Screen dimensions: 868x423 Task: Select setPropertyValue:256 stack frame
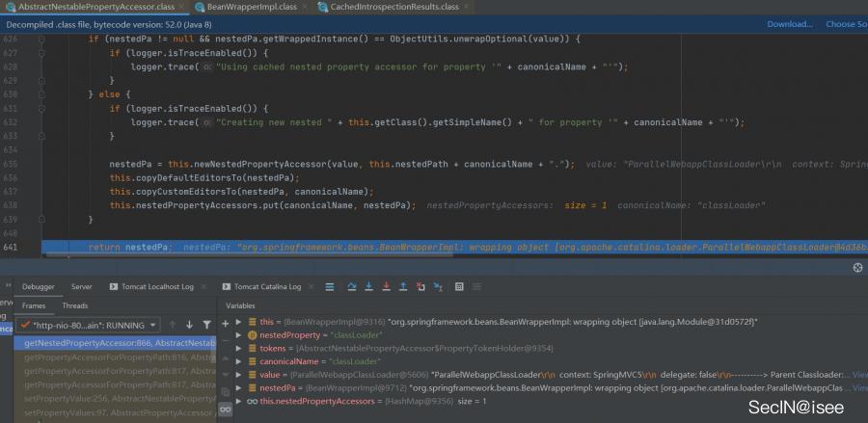coord(115,398)
